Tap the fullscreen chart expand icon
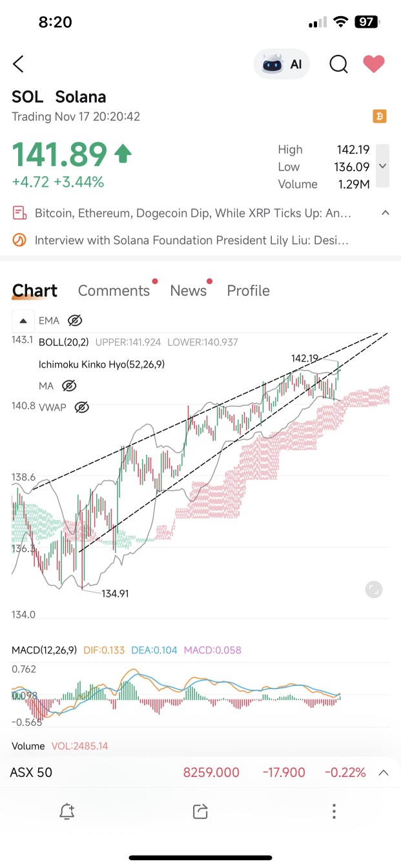Screen dimensions: 401x868 (373, 589)
